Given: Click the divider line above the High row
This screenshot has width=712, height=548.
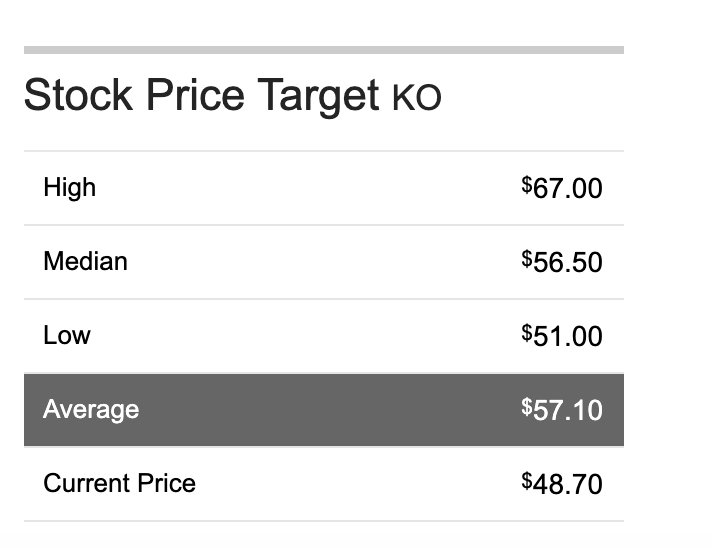Looking at the screenshot, I should (324, 151).
